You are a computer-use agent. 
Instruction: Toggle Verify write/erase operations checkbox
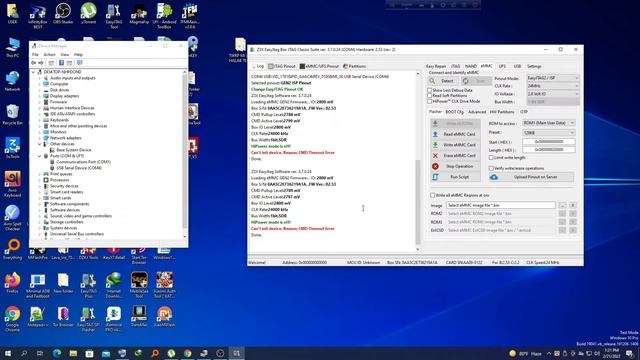tap(491, 168)
